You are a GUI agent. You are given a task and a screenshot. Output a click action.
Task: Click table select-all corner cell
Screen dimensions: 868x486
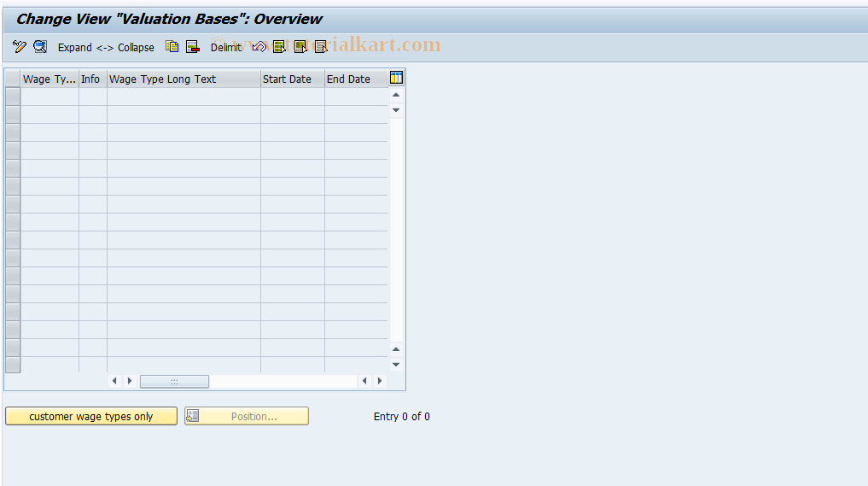[x=13, y=79]
